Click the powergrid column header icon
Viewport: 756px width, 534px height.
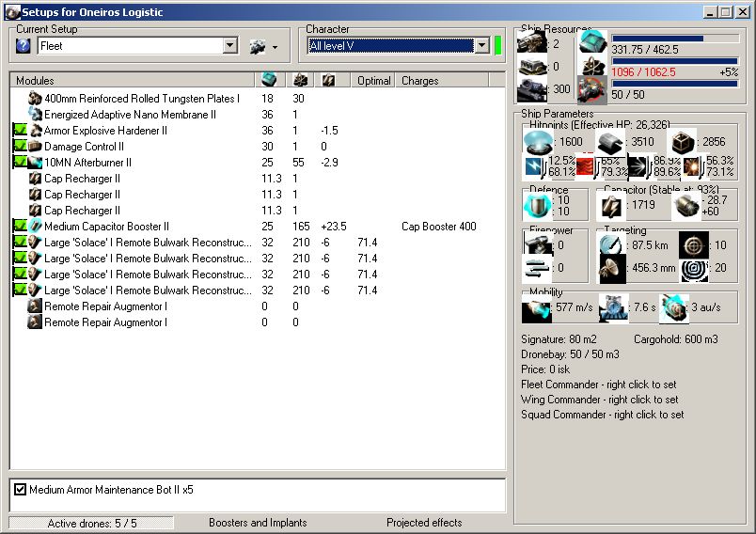[x=300, y=80]
